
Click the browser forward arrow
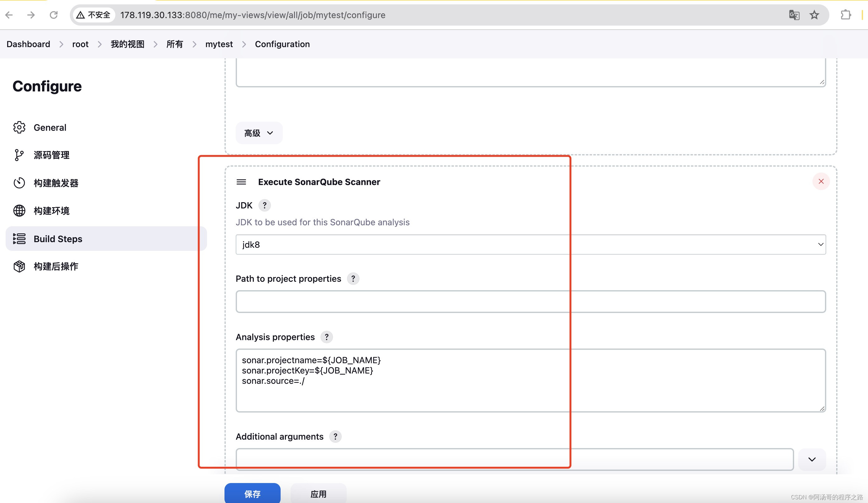pos(31,15)
